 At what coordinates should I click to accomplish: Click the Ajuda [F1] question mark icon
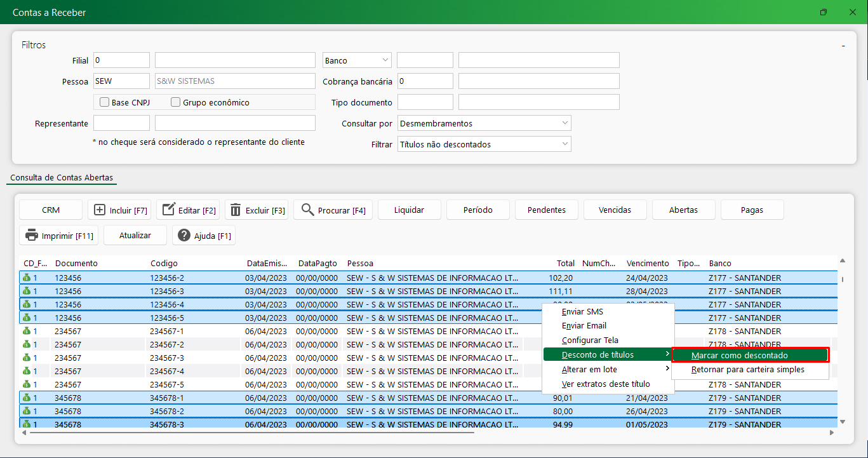[185, 236]
